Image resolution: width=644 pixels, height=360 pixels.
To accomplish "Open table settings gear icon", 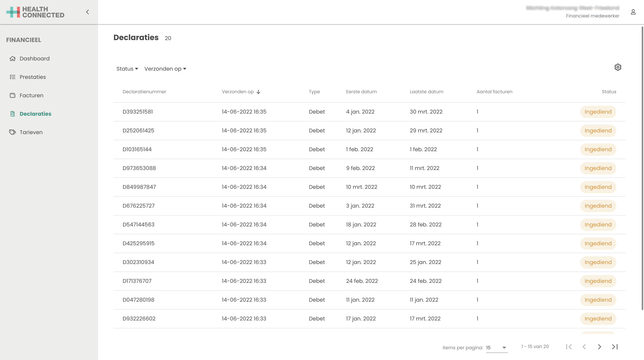I will 618,67.
